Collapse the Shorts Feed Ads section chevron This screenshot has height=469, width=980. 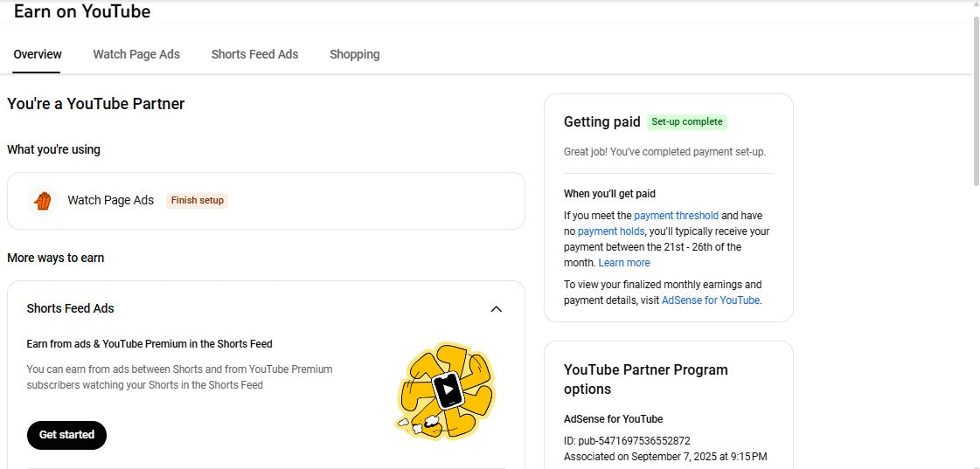click(x=496, y=308)
